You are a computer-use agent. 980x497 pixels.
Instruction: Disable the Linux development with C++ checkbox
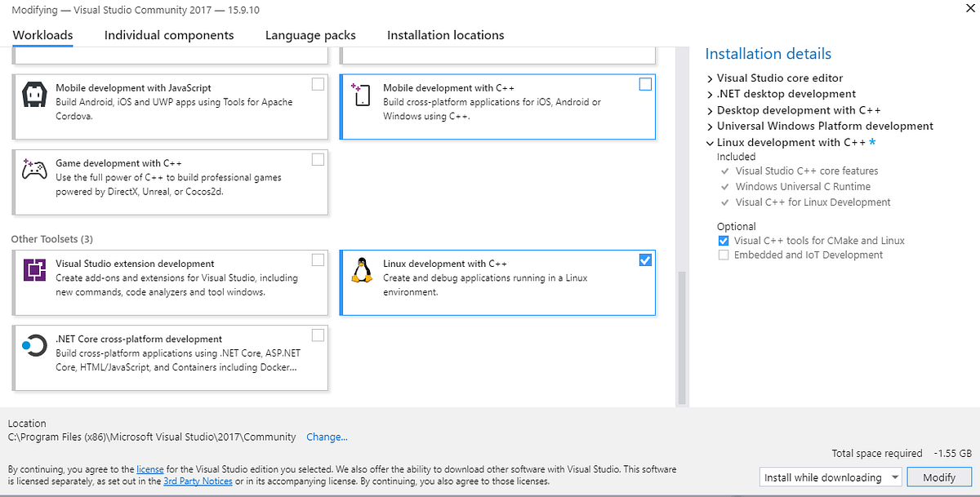(645, 260)
